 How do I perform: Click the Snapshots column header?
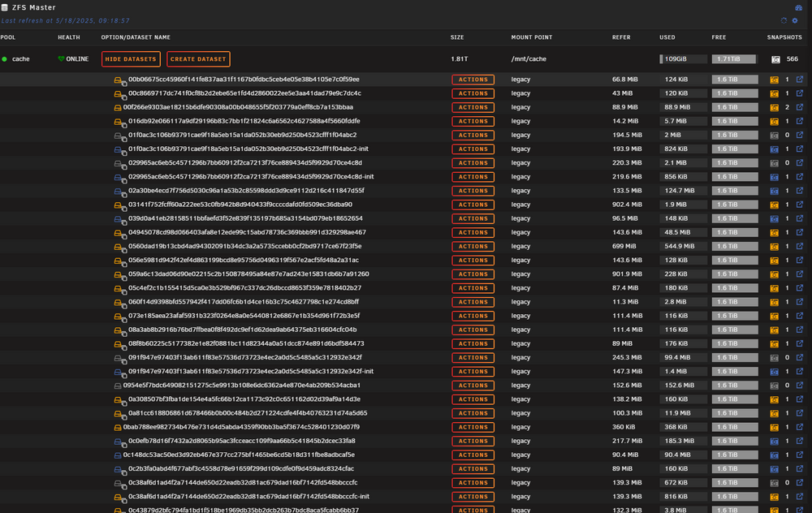(784, 37)
